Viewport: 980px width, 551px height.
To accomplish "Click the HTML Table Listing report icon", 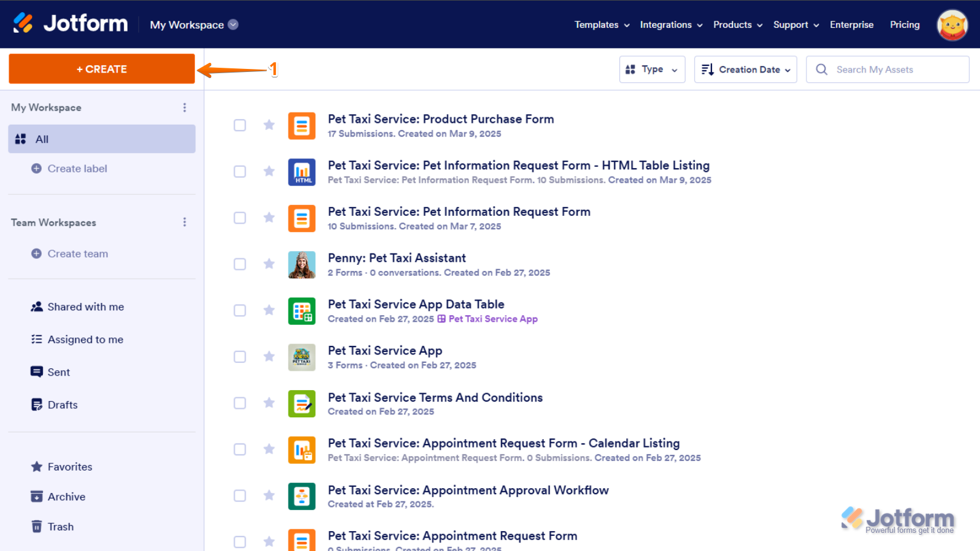I will tap(301, 172).
